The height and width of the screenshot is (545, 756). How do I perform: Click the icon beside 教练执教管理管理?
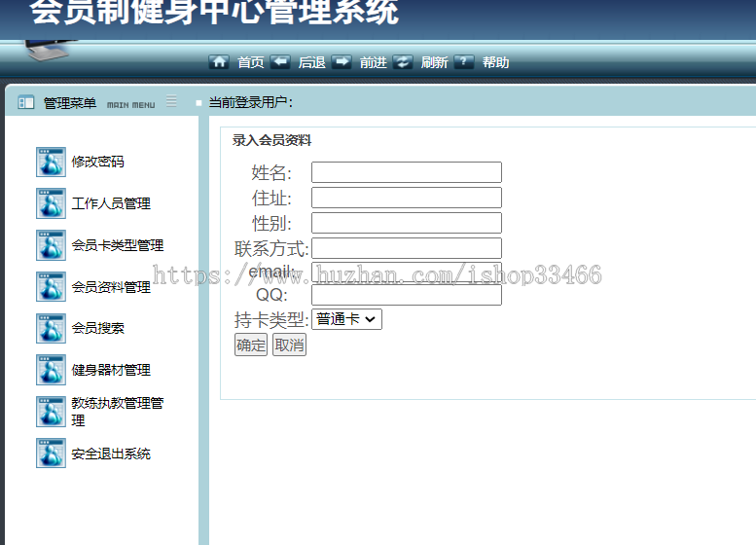52,412
